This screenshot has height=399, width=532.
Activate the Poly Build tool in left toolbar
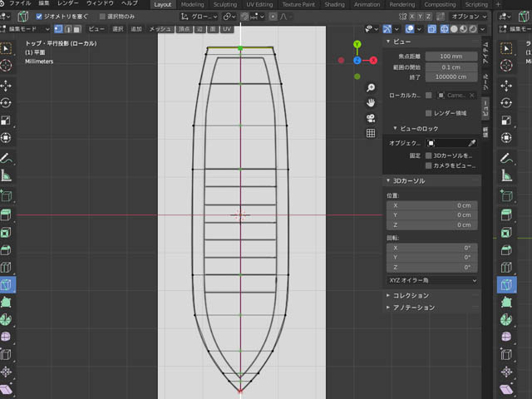(6, 302)
